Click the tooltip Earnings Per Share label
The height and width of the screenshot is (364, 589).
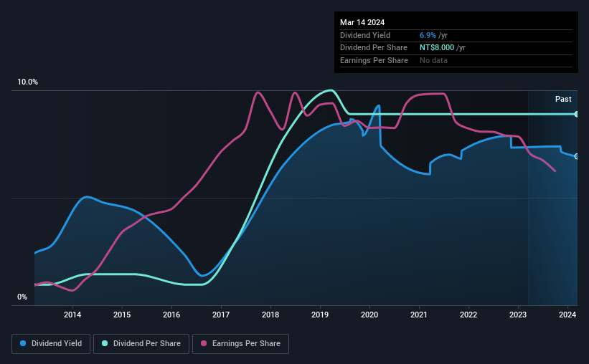(x=374, y=60)
